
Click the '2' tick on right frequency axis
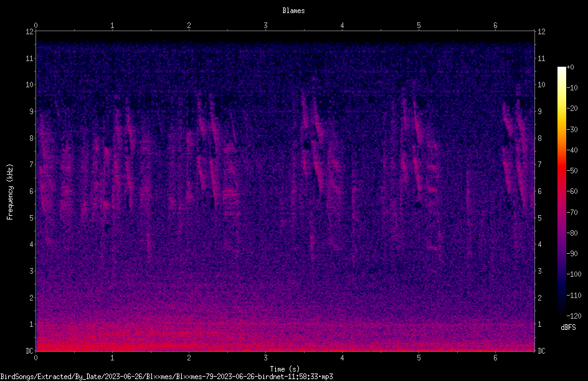click(x=539, y=297)
